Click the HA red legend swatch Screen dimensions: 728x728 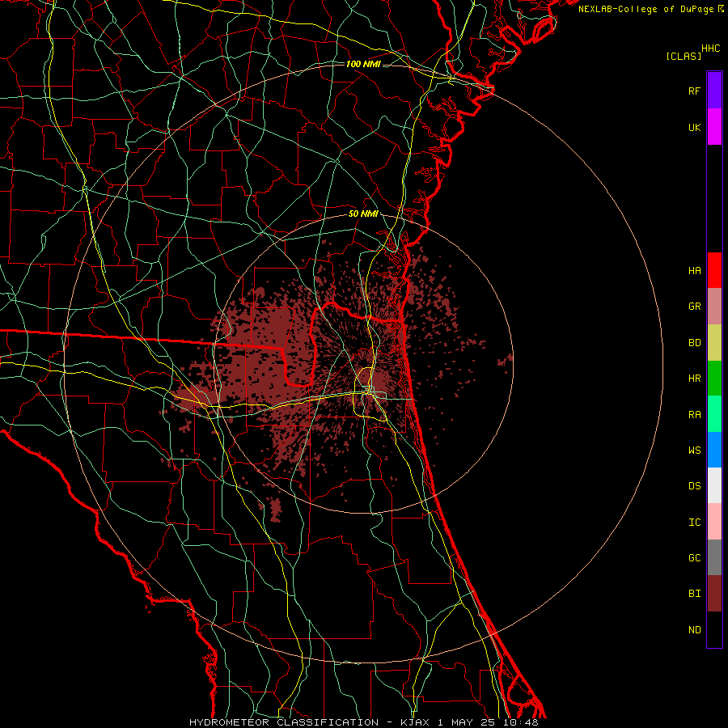pyautogui.click(x=714, y=270)
